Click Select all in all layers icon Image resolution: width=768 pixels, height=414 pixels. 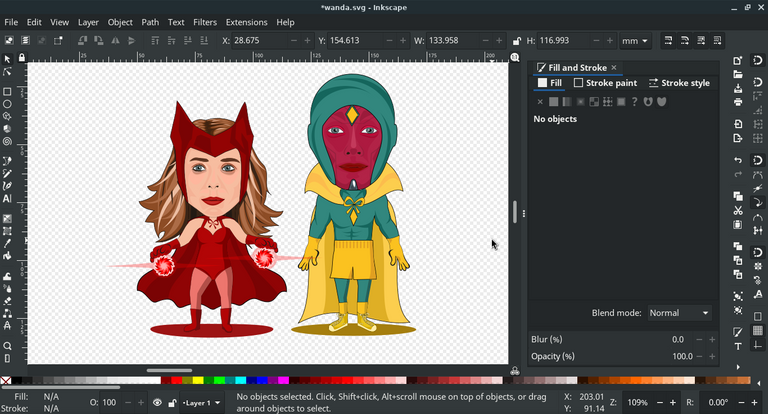tap(25, 41)
